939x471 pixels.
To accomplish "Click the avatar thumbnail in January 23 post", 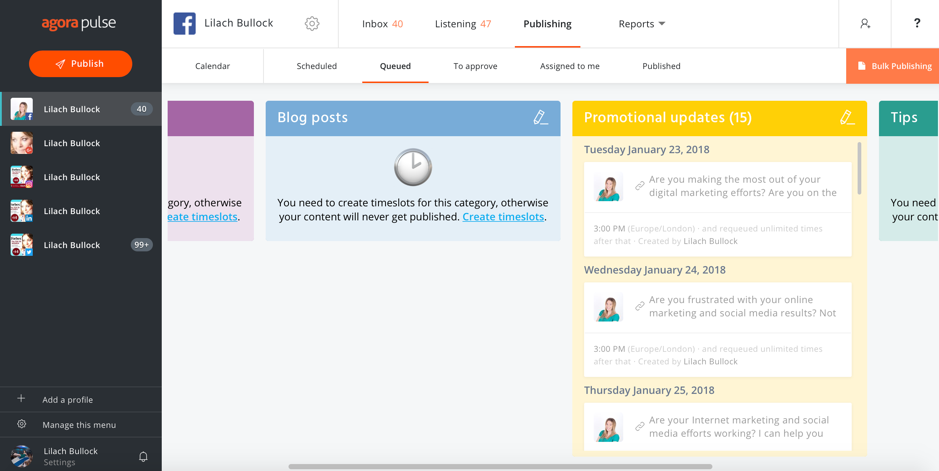I will [608, 187].
